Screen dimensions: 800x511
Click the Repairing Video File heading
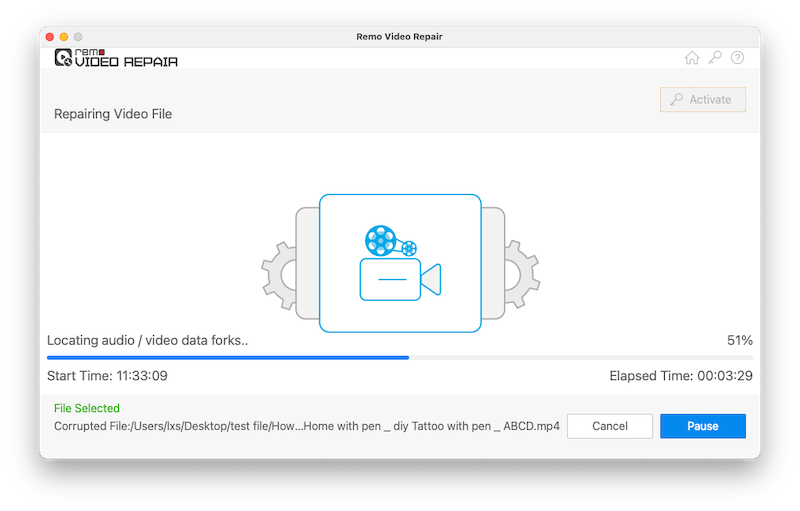click(113, 114)
